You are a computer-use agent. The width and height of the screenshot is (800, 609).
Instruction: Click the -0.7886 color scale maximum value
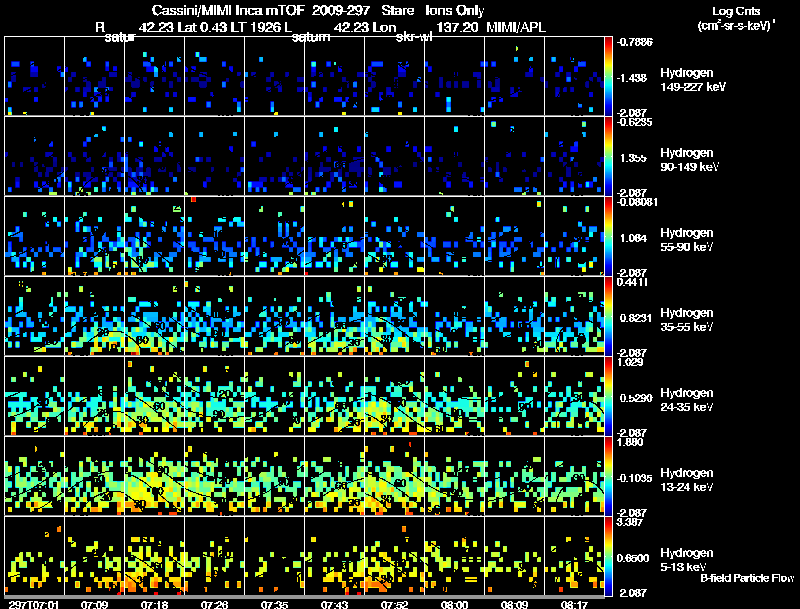pos(635,42)
